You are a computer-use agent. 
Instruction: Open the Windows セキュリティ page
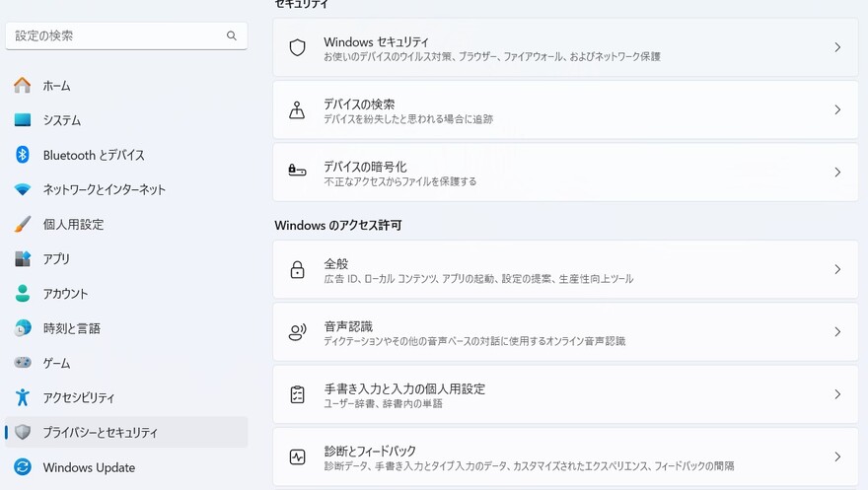pos(565,47)
